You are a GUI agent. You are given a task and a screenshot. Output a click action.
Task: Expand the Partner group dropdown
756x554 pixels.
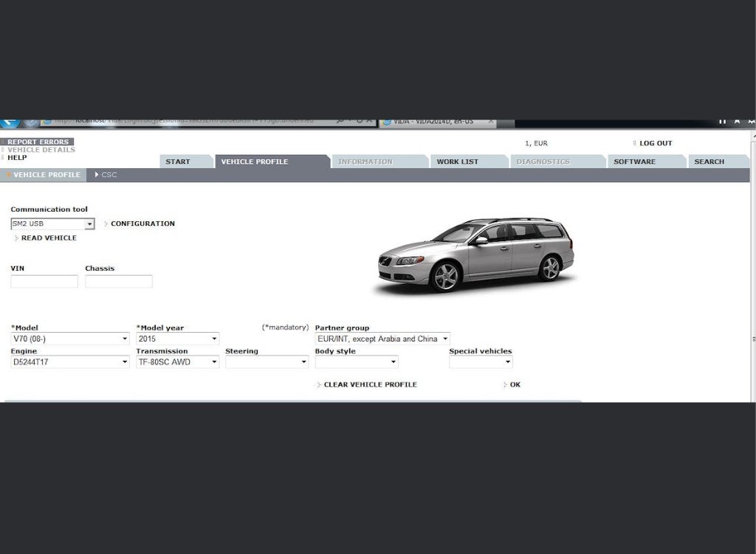[382, 339]
